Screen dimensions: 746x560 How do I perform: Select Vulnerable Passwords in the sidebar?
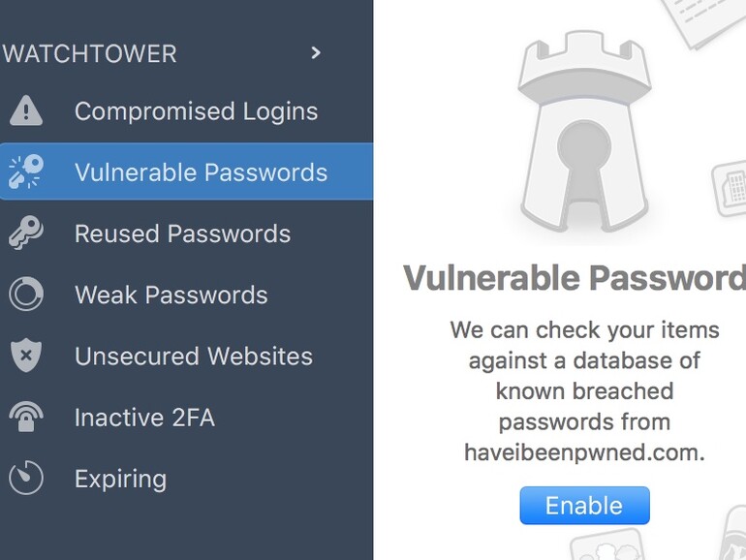point(201,172)
